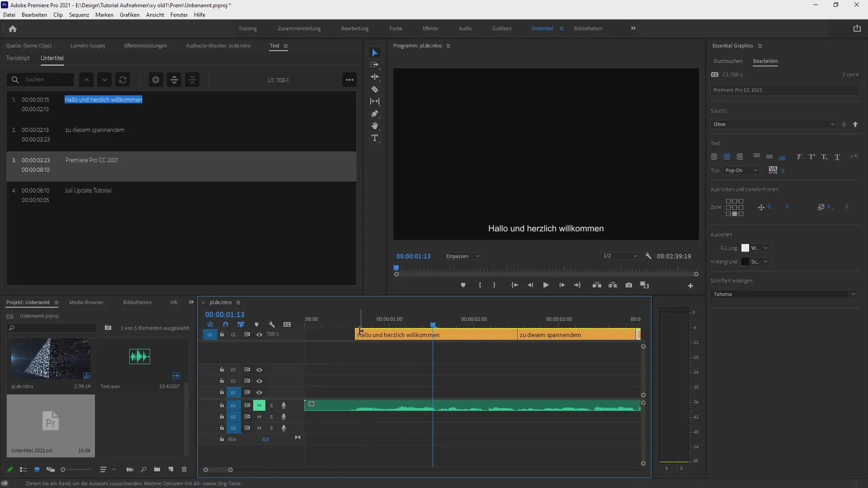Open the Hintergrund color dropdown
Viewport: 868px width, 488px height.
(x=766, y=262)
